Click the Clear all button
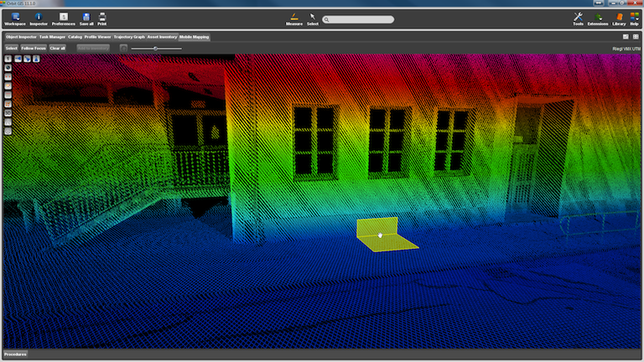 57,49
